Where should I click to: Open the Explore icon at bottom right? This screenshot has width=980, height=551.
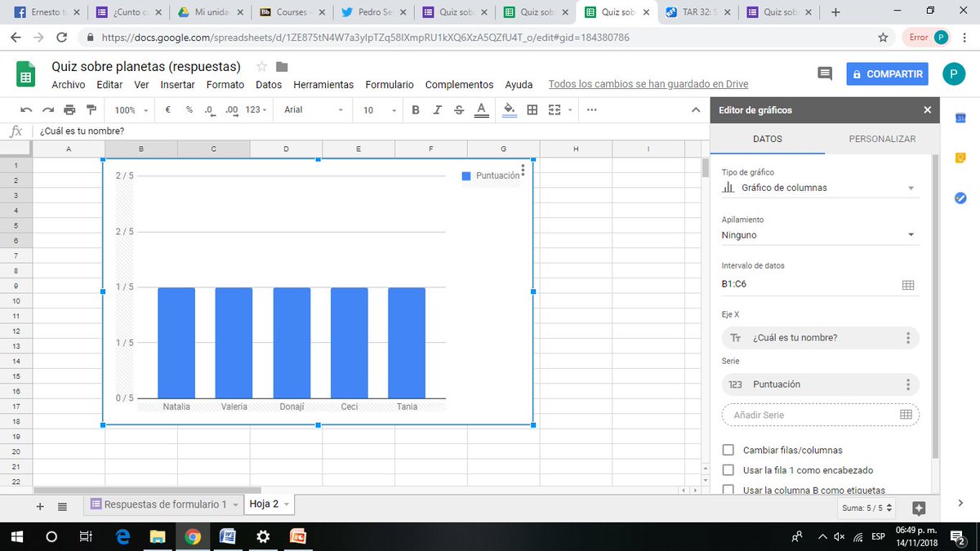pyautogui.click(x=919, y=508)
